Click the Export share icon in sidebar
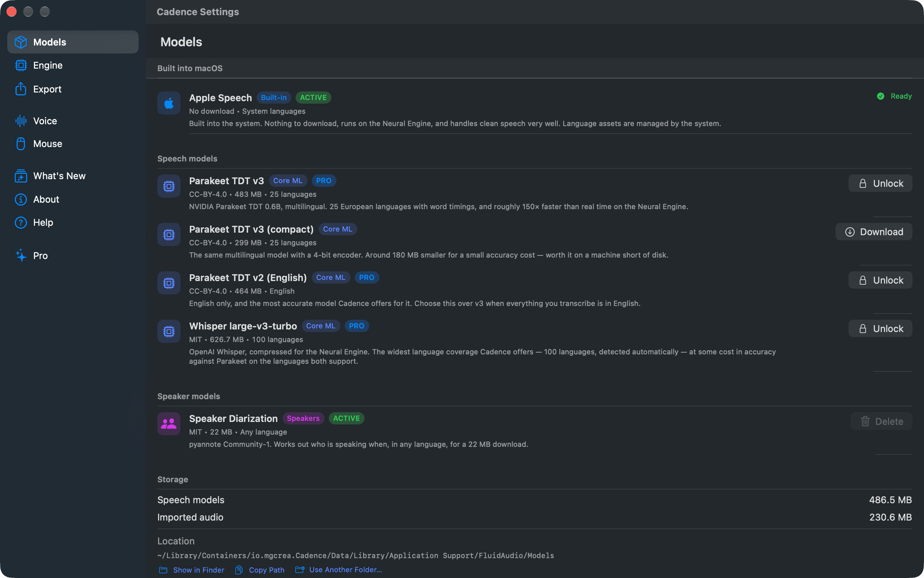The height and width of the screenshot is (578, 924). coord(21,89)
